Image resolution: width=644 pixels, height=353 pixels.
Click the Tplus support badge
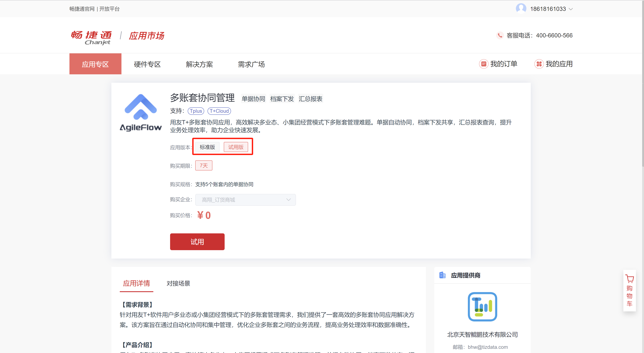(196, 111)
